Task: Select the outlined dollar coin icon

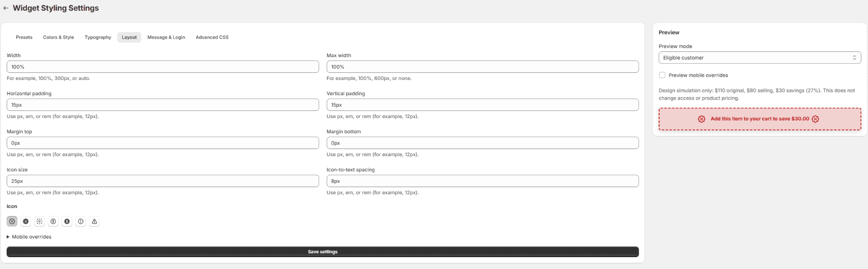Action: click(53, 221)
